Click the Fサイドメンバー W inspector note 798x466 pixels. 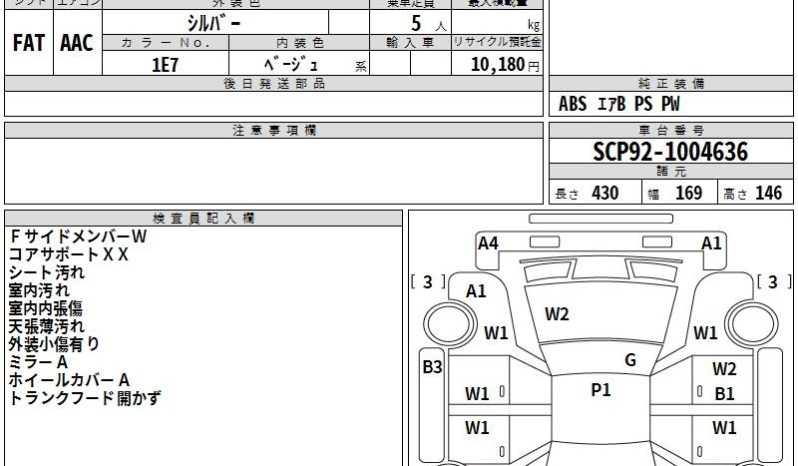(78, 237)
